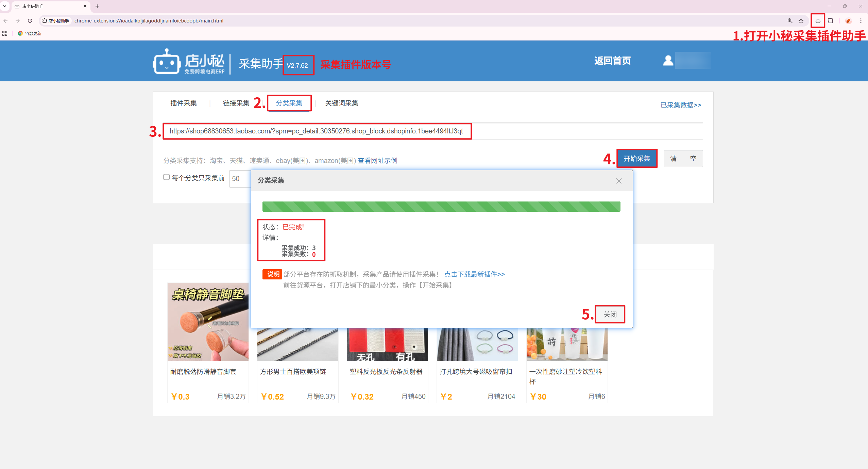
Task: Open the 点击下载最新插件>> link
Action: (x=474, y=274)
